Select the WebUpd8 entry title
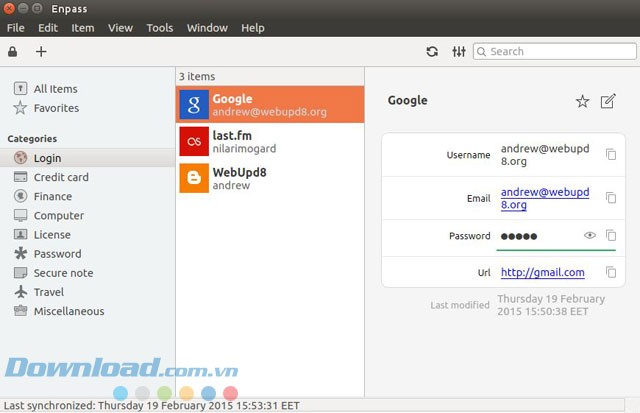This screenshot has height=413, width=640. pyautogui.click(x=239, y=172)
